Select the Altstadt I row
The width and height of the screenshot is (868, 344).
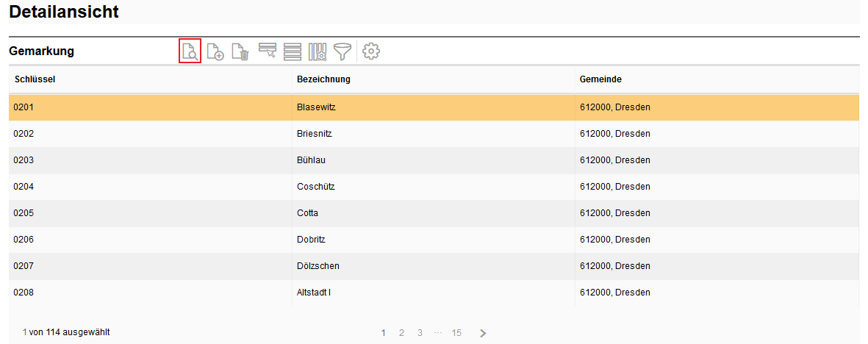point(314,293)
